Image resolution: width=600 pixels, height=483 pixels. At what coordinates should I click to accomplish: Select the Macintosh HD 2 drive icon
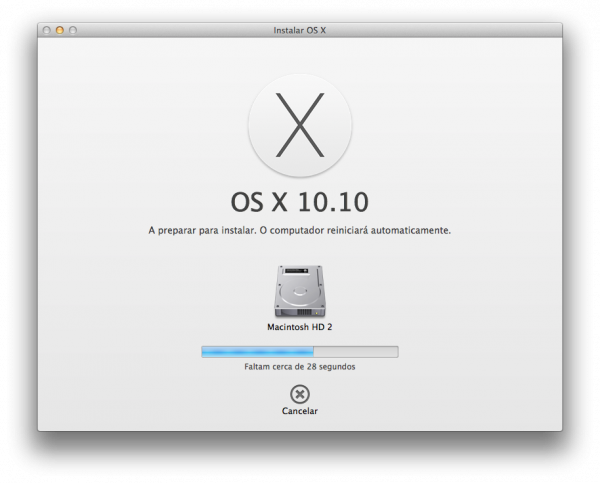(300, 291)
